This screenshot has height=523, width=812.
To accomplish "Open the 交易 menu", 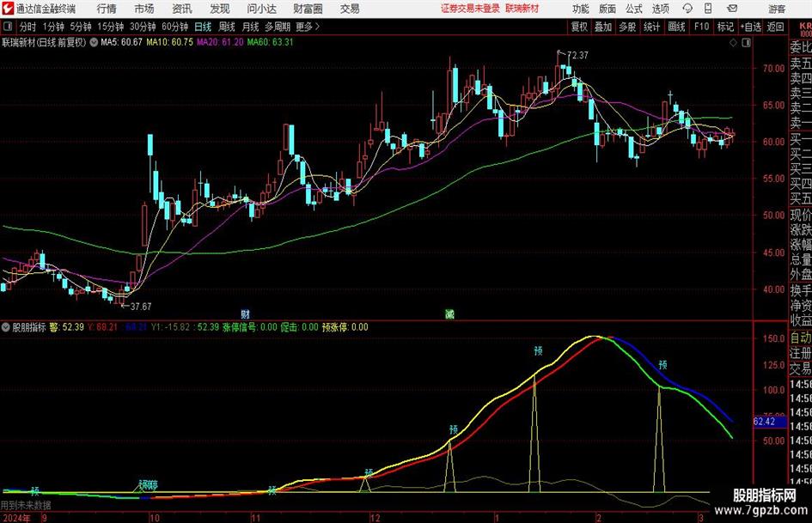I will click(x=350, y=9).
